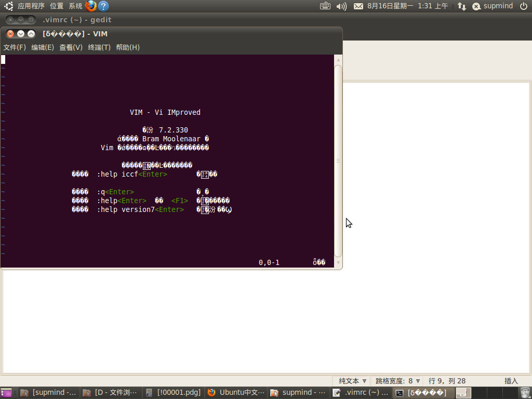The height and width of the screenshot is (399, 532).
Task: Click the keyboard input method indicator
Action: coord(325,6)
